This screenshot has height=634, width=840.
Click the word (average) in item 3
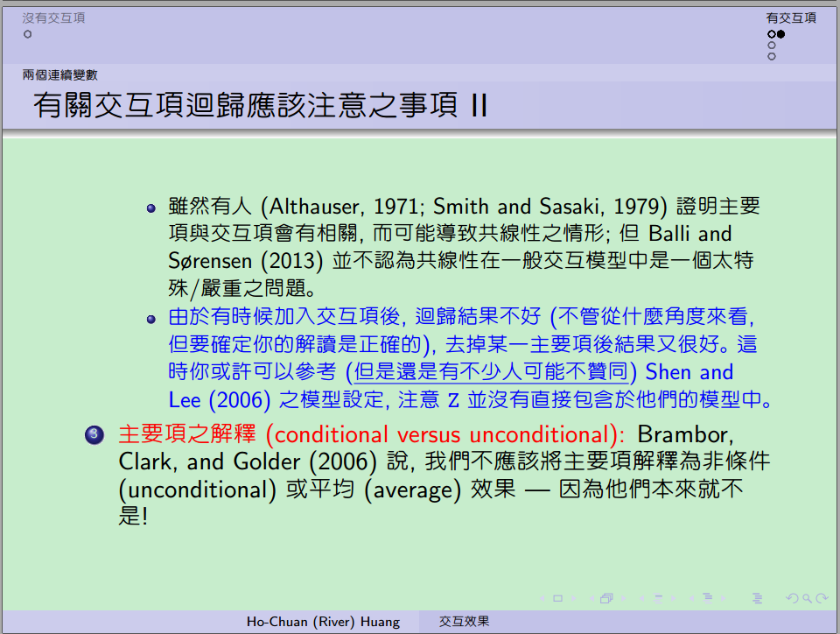point(412,490)
